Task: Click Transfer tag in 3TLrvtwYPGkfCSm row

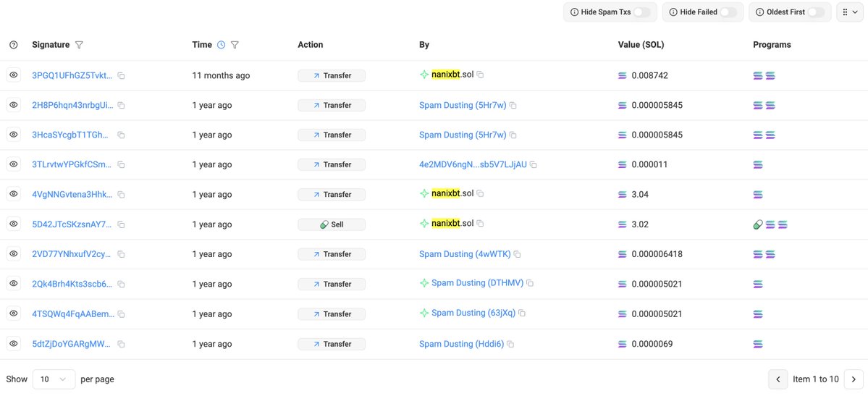Action: 332,164
